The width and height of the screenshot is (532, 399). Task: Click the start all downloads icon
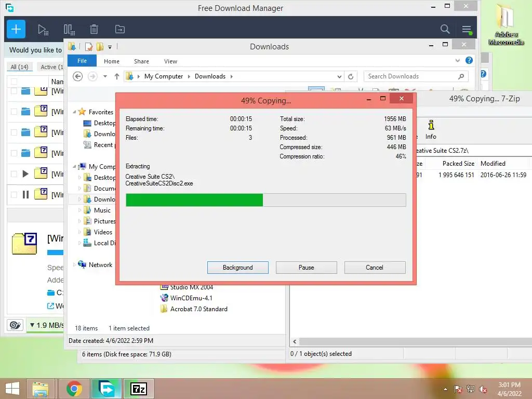pos(43,30)
